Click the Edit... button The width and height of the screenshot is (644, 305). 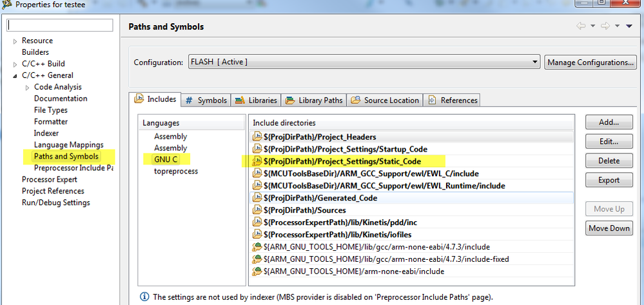[x=609, y=141]
